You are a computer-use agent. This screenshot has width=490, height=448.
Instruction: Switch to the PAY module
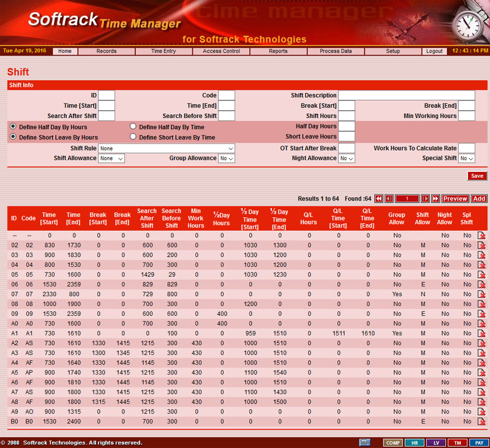(480, 442)
